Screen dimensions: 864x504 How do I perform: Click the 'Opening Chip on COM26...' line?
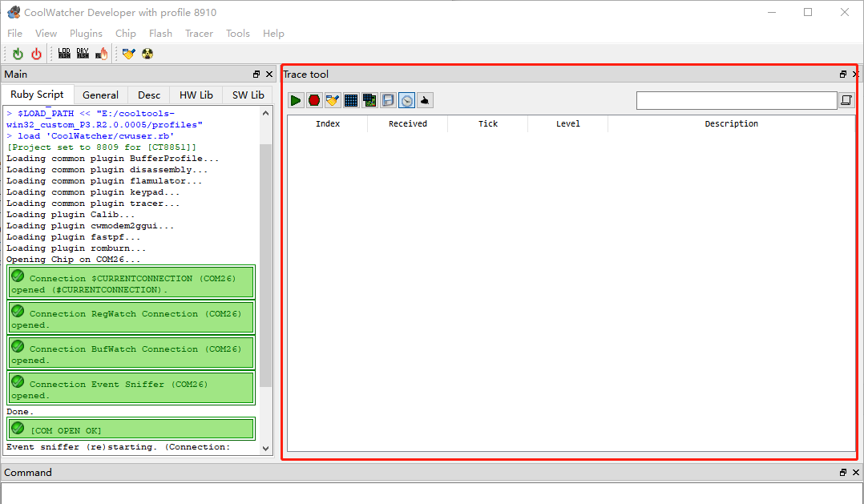tap(73, 260)
